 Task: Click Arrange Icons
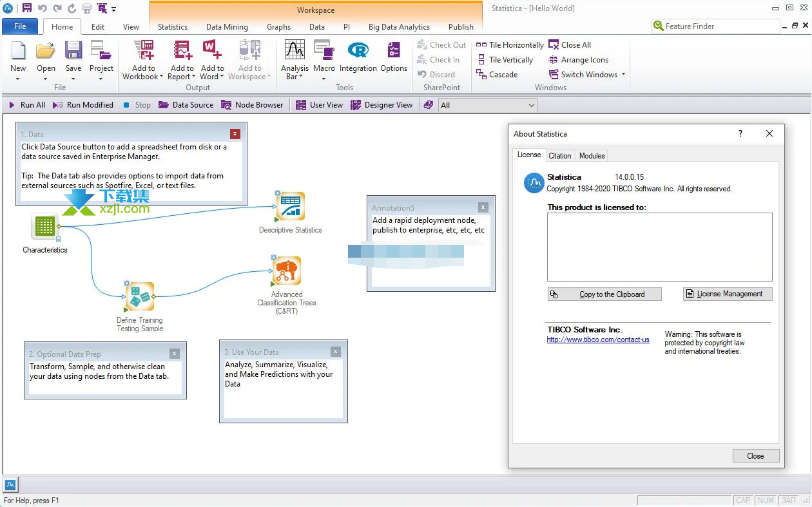tap(578, 60)
